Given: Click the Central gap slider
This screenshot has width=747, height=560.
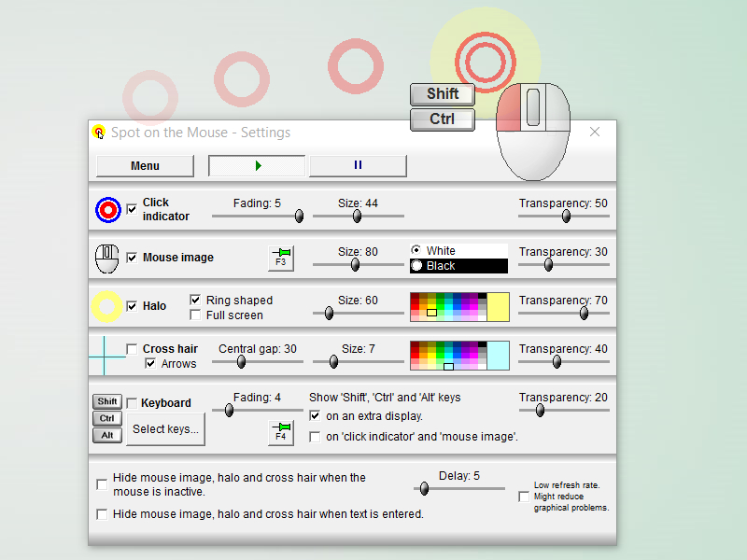Looking at the screenshot, I should (x=258, y=362).
